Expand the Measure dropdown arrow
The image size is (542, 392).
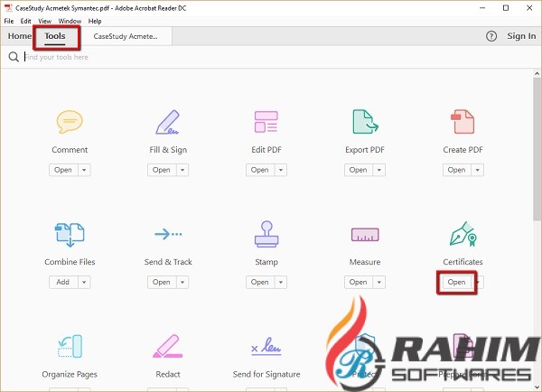pos(379,282)
